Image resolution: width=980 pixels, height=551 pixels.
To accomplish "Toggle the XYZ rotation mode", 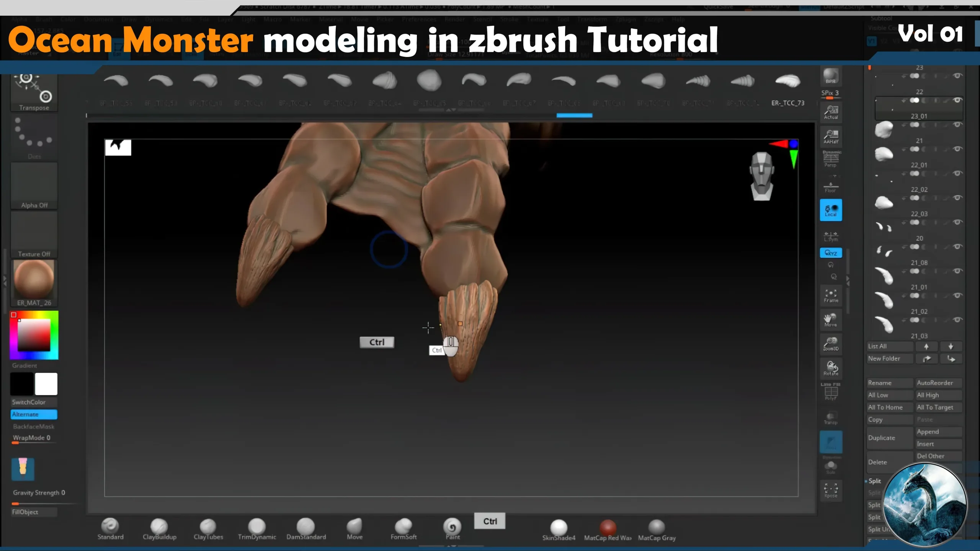I will coord(831,253).
